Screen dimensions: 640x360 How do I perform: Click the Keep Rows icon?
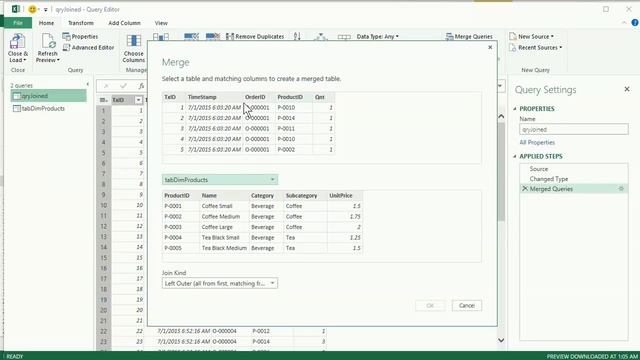191,37
